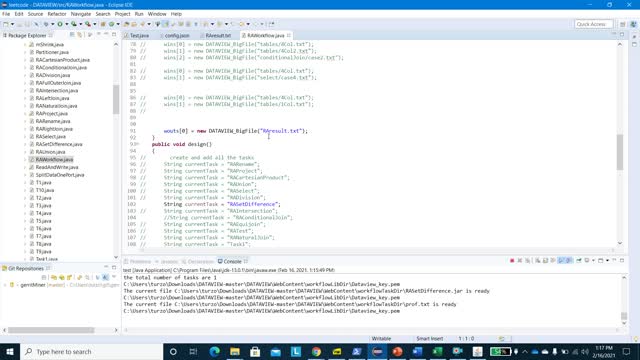Select RAUnion.java in Package Explorer
This screenshot has width=640, height=360.
pos(50,152)
